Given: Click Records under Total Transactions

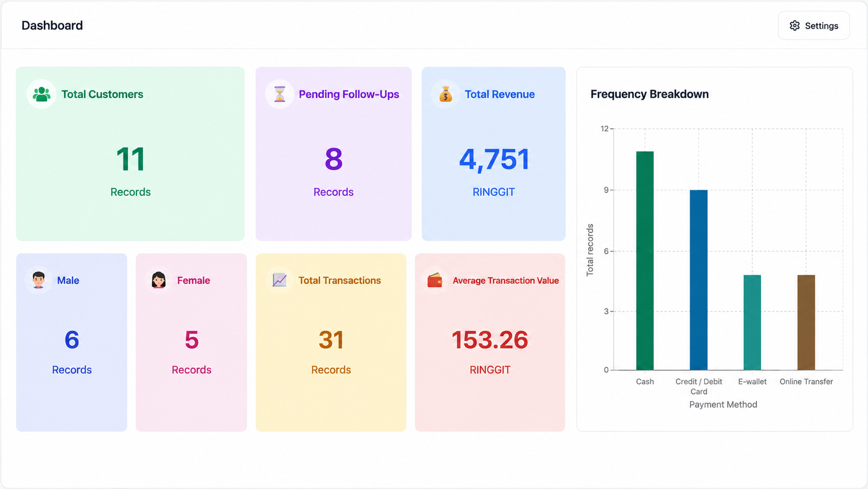Looking at the screenshot, I should 331,370.
